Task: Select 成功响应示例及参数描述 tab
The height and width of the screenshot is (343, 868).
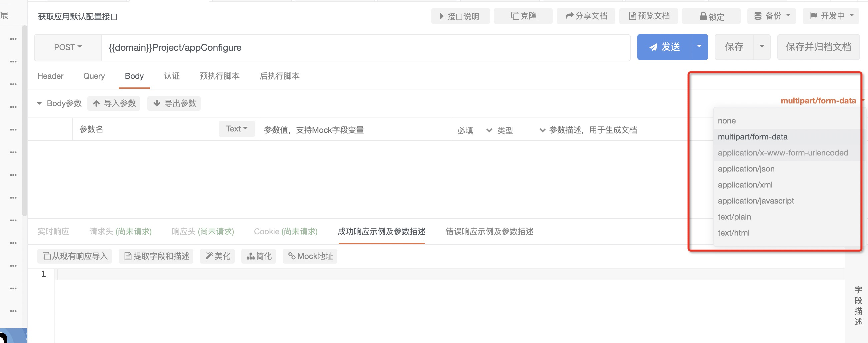Action: coord(381,231)
